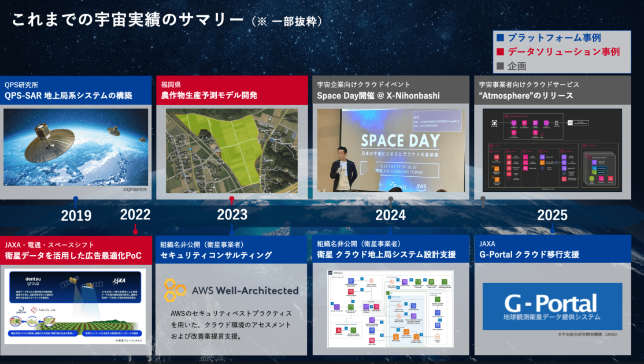Screen dimensions: 644x364
Task: Click the ※一部抜粋 note beside the title
Action: [x=287, y=21]
